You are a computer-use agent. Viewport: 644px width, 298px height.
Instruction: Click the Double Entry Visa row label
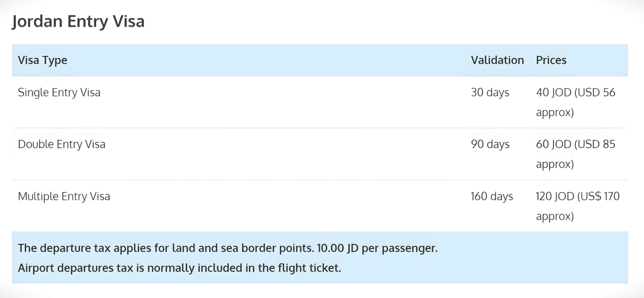pos(61,144)
